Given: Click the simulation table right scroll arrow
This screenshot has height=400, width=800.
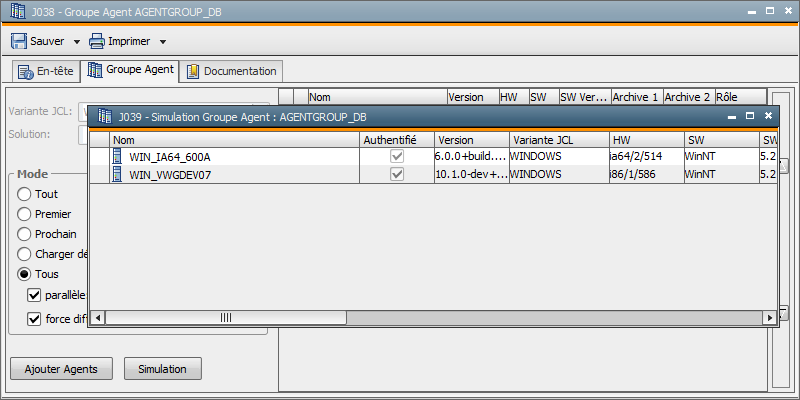Looking at the screenshot, I should tap(770, 317).
